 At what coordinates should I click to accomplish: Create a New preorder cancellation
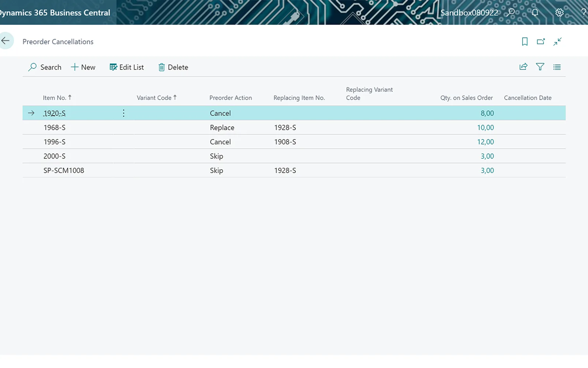[83, 67]
